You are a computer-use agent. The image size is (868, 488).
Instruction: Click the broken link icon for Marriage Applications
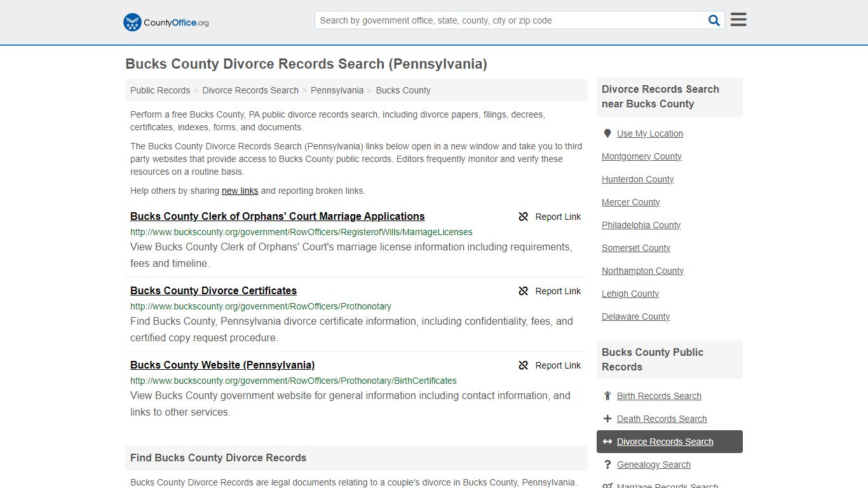click(524, 217)
